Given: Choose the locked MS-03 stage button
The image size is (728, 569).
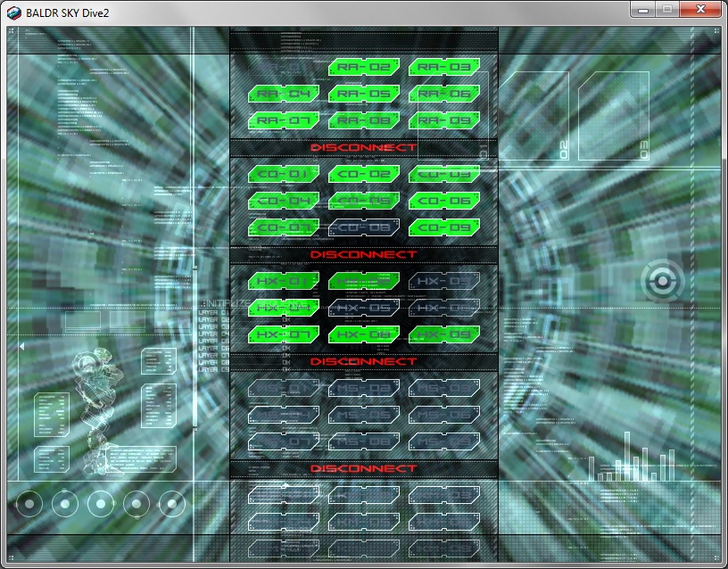Looking at the screenshot, I should [444, 388].
